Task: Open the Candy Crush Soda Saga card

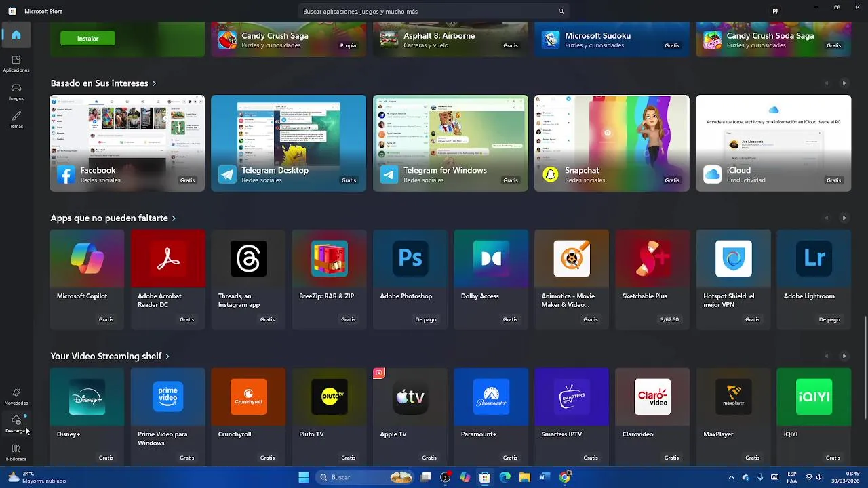Action: click(774, 39)
